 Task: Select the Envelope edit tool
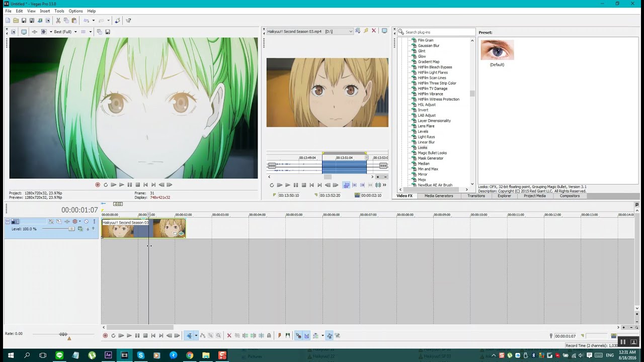pyautogui.click(x=203, y=335)
